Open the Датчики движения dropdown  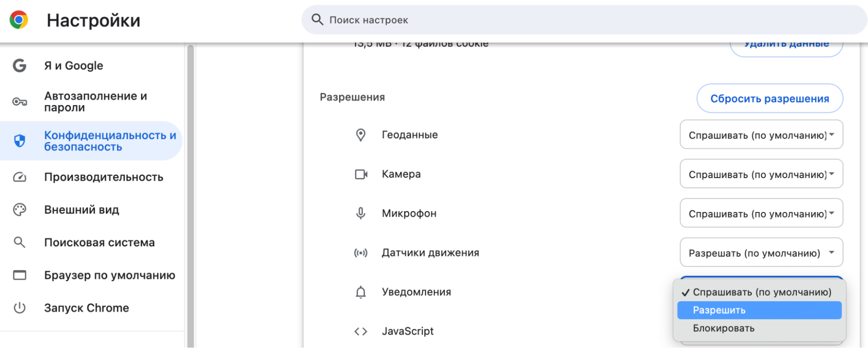pos(761,253)
